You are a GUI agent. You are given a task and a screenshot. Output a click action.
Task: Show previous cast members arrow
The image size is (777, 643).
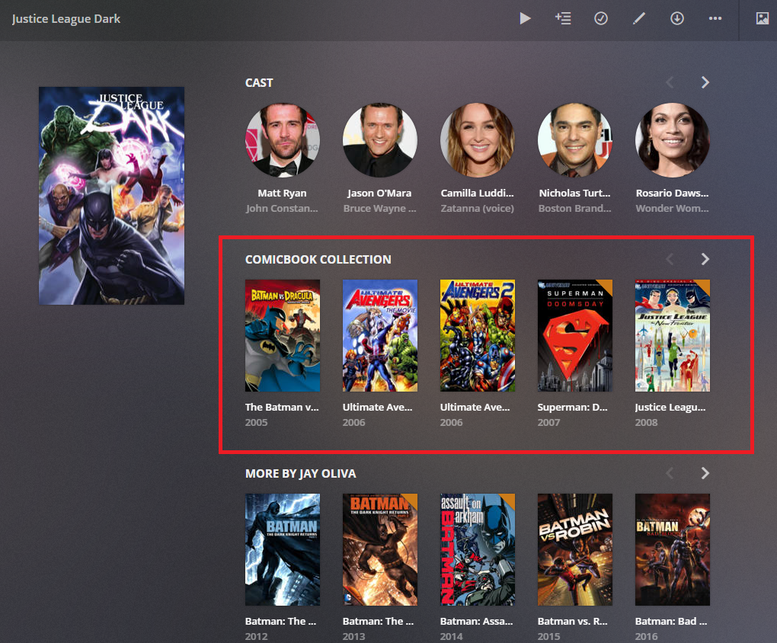(x=669, y=82)
